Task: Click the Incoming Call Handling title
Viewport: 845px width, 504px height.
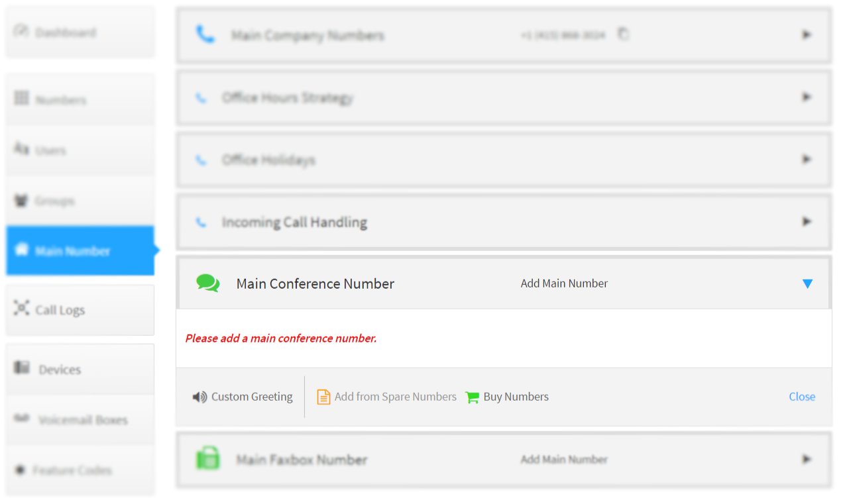Action: (x=294, y=223)
